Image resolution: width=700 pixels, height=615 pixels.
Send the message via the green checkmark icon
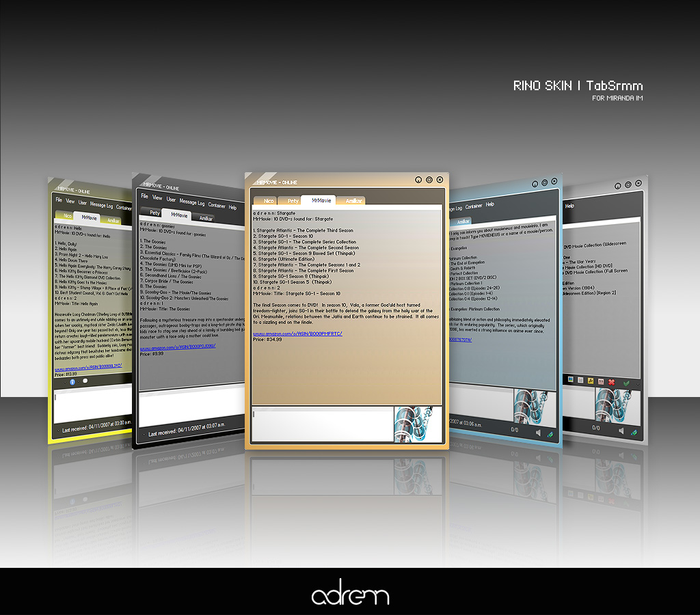pos(626,383)
